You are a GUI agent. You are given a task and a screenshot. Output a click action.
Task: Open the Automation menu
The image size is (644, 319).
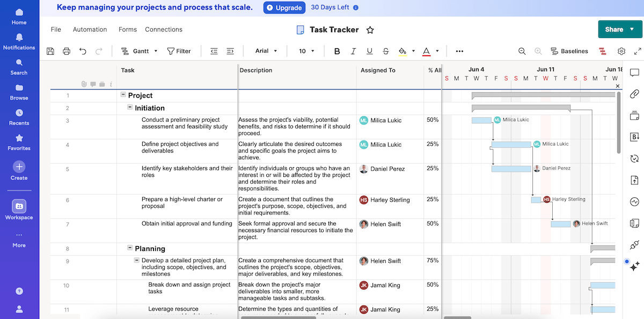pos(90,29)
